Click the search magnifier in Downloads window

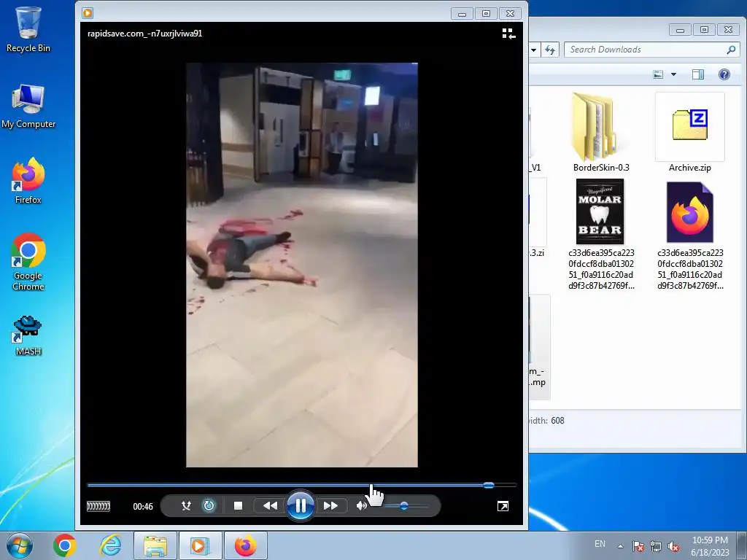click(731, 50)
